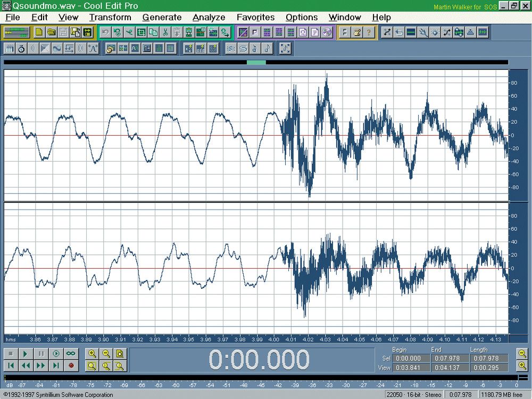Click Zoom Out Full magnifier page icon
This screenshot has width=532, height=399.
click(x=120, y=354)
